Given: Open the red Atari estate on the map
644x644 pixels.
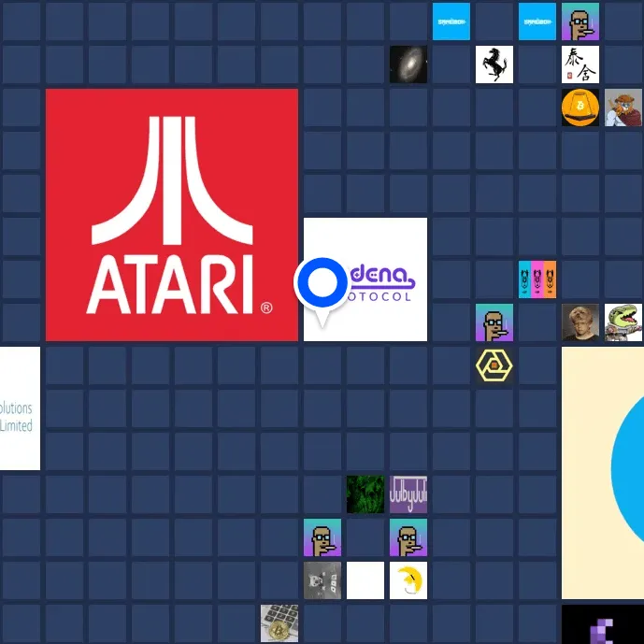Looking at the screenshot, I should click(x=172, y=215).
